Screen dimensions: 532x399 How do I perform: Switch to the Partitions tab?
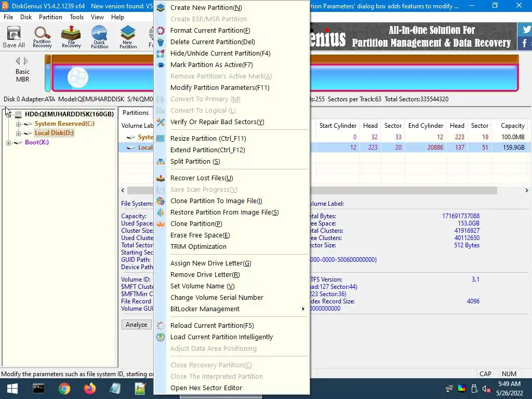pos(136,113)
